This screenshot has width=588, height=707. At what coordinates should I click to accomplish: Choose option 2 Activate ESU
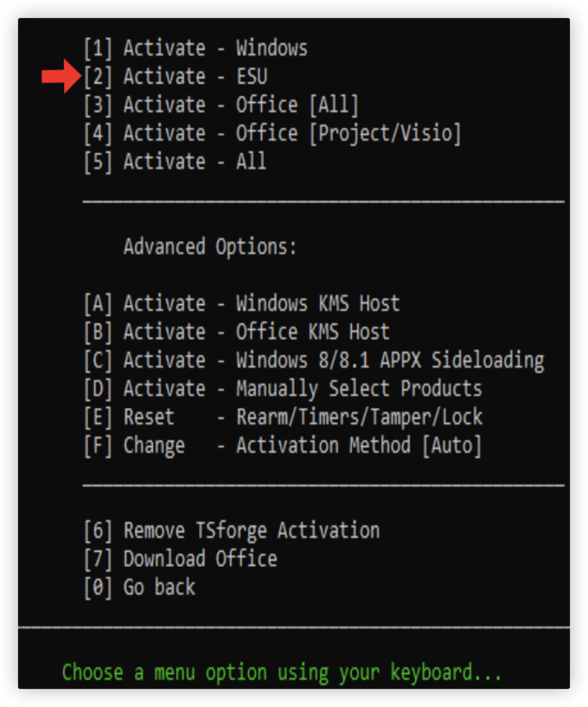point(176,77)
